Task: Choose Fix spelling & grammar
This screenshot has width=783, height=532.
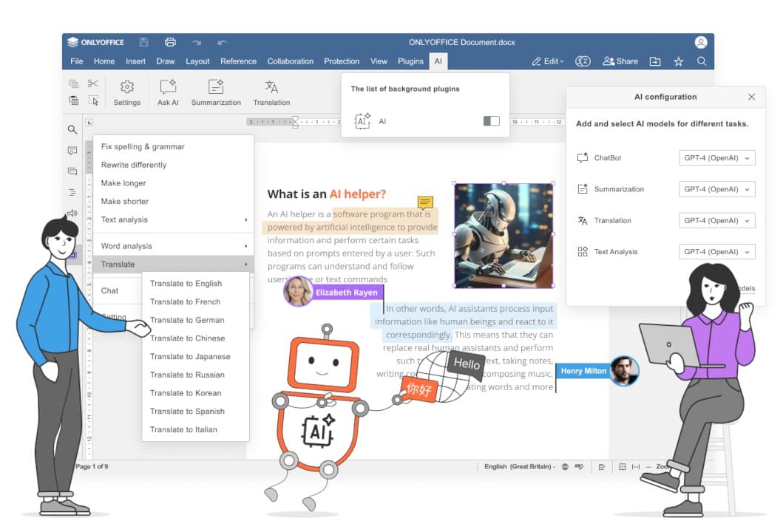Action: (143, 147)
